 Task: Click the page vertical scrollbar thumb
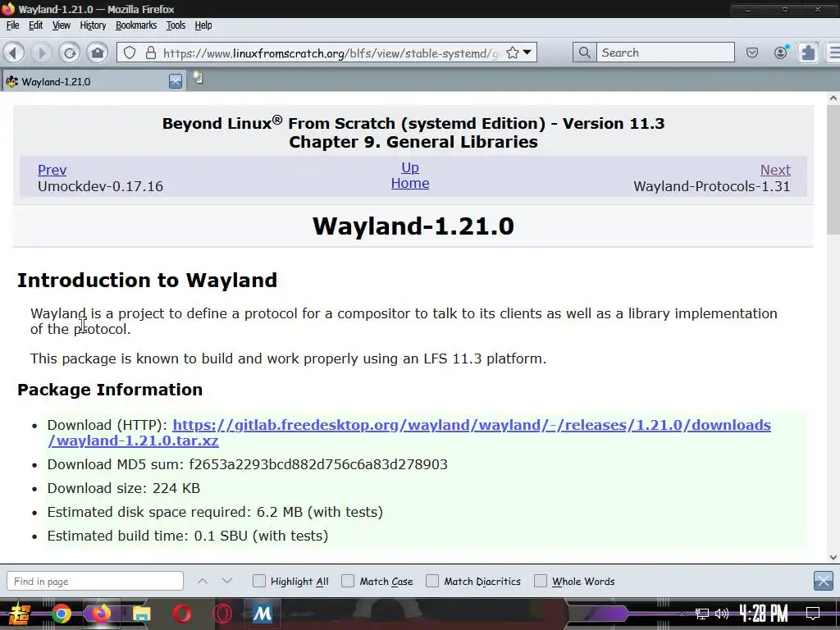point(833,169)
